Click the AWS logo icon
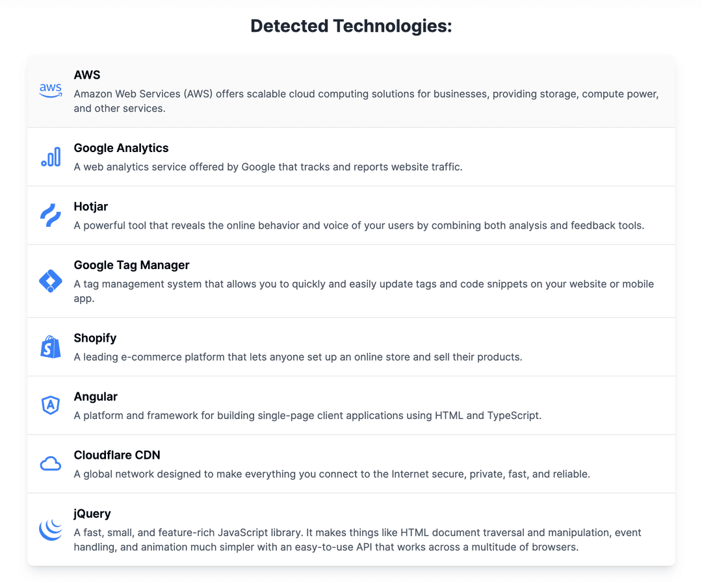 (51, 91)
